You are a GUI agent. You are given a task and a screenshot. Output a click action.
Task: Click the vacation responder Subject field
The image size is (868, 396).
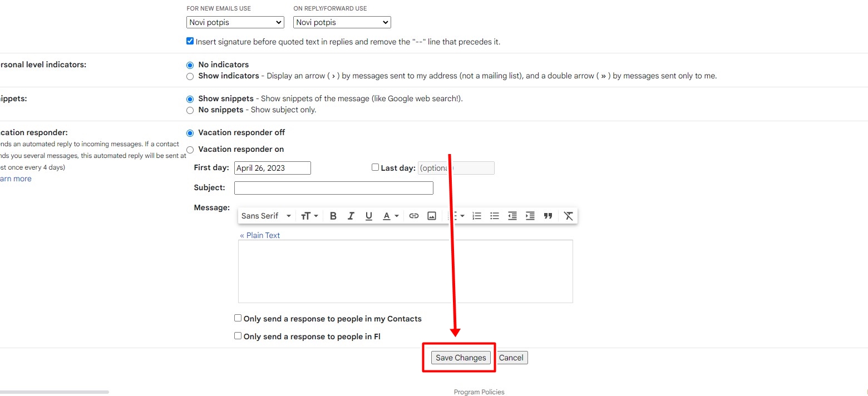(334, 188)
